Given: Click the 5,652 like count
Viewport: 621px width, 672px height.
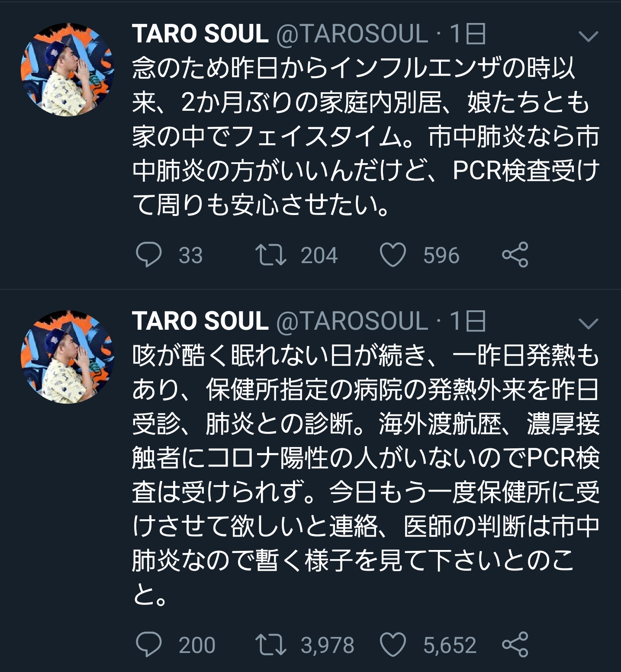Looking at the screenshot, I should tap(450, 645).
